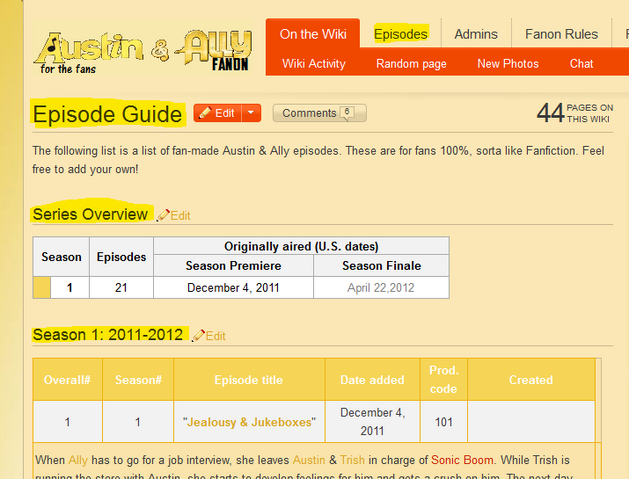Click the episodes count cell "21"
The height and width of the screenshot is (479, 629).
click(x=121, y=288)
